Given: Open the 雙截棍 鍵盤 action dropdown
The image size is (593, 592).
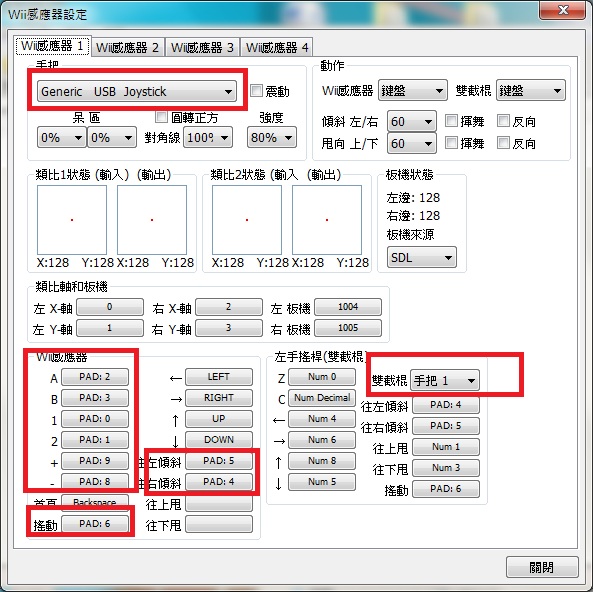Looking at the screenshot, I should click(531, 90).
